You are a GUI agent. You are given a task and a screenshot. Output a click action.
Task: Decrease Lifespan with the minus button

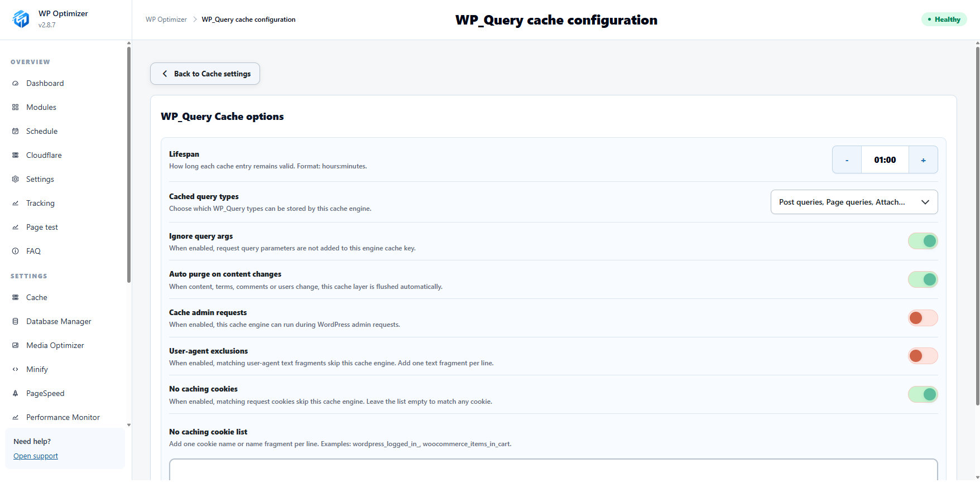click(x=847, y=160)
